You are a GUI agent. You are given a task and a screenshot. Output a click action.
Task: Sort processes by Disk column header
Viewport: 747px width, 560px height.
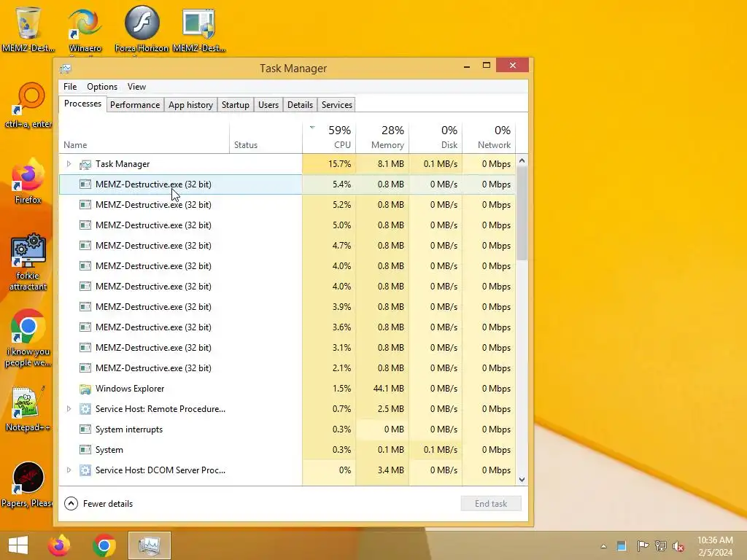pos(436,137)
